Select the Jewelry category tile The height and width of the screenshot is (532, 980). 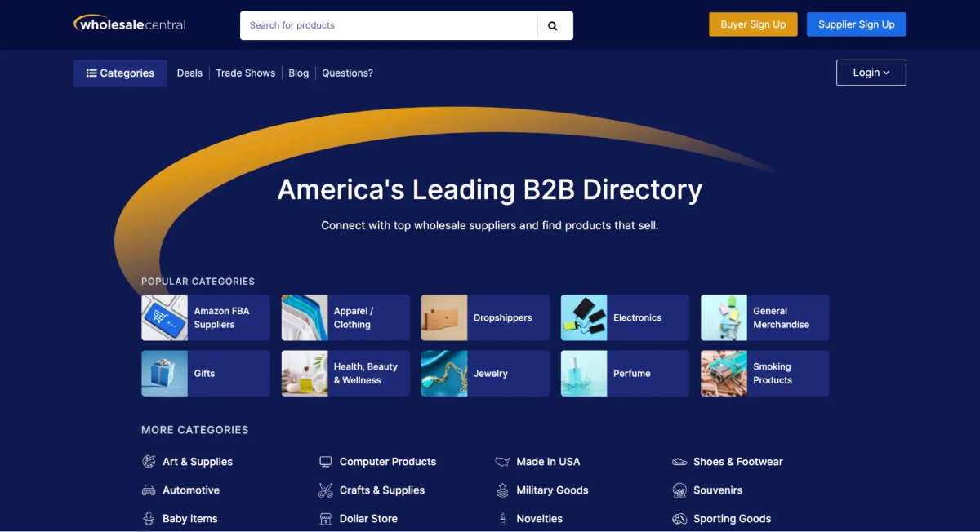(484, 373)
